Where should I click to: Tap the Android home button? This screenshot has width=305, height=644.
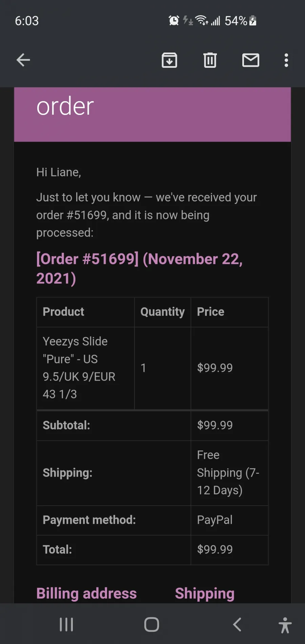[x=151, y=624]
